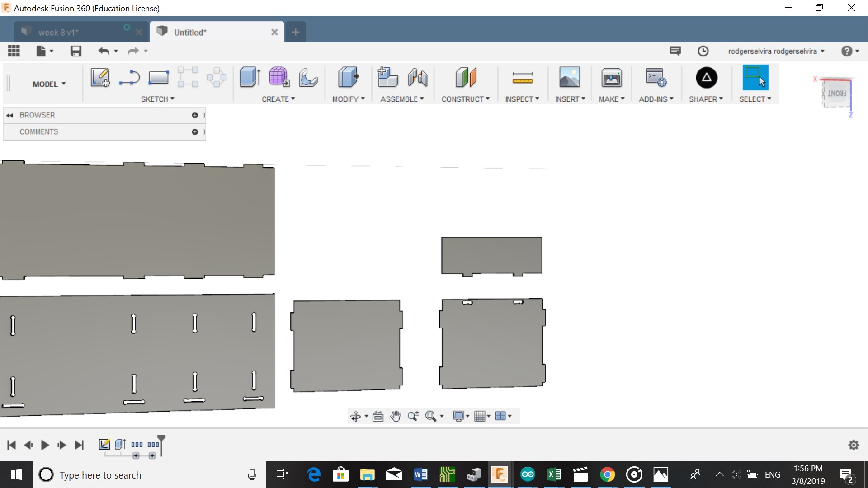Open the Grid and Snaps dropdown
Viewport: 868px width, 488px height.
pos(482,416)
